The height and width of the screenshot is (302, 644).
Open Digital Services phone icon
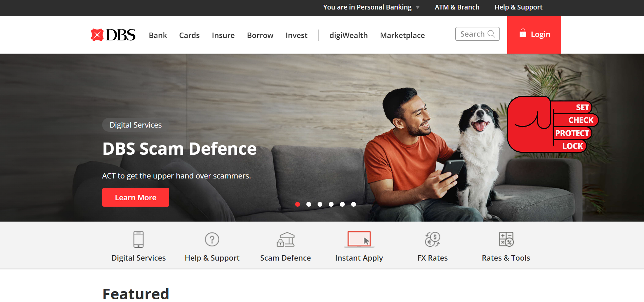point(138,239)
